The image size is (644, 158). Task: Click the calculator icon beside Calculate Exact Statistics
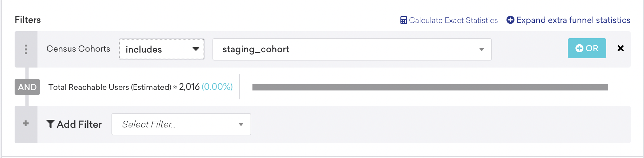403,20
